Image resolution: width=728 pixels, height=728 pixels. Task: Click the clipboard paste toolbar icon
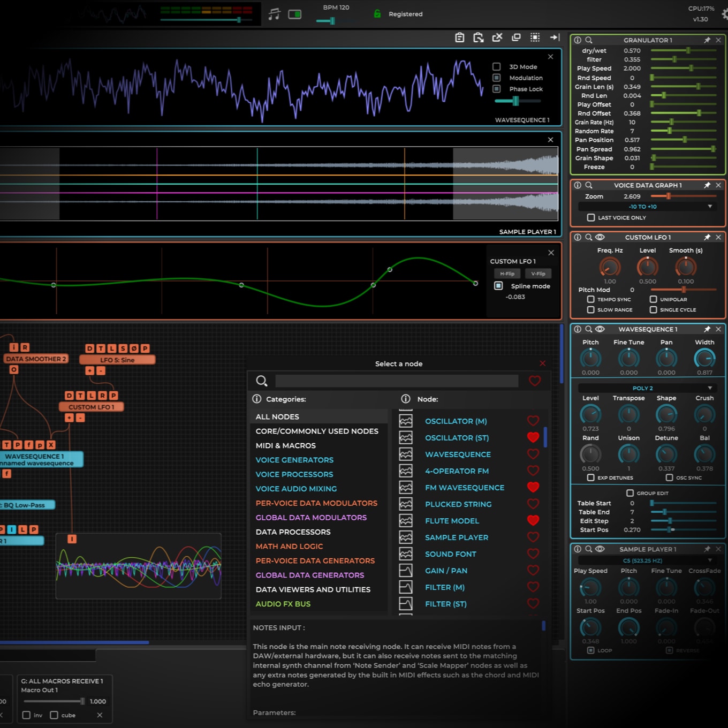(x=460, y=37)
